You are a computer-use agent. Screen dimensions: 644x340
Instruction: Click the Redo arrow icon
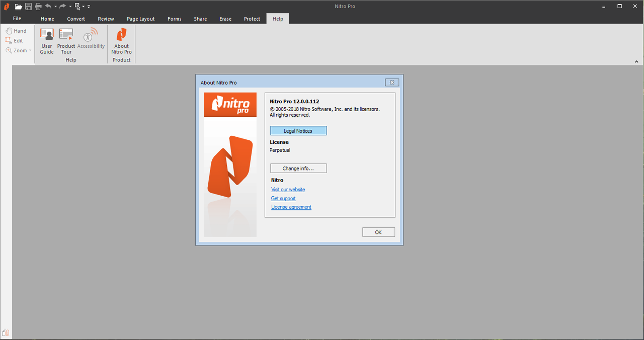click(x=63, y=6)
